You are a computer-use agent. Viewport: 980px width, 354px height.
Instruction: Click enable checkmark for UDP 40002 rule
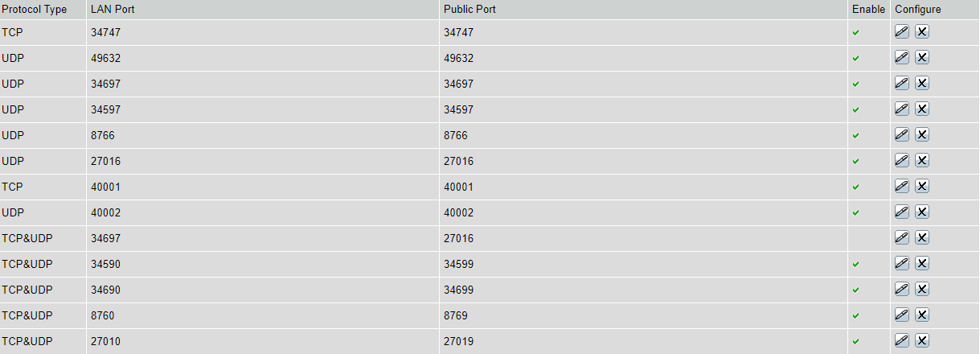click(x=856, y=212)
